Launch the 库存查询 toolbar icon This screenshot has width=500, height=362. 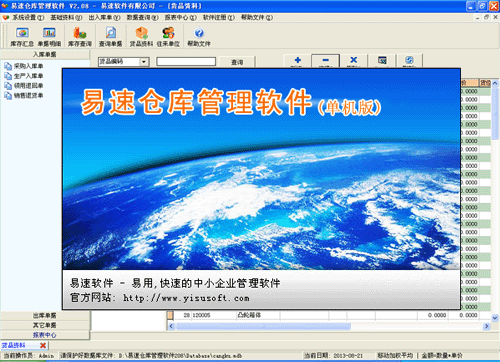click(80, 37)
